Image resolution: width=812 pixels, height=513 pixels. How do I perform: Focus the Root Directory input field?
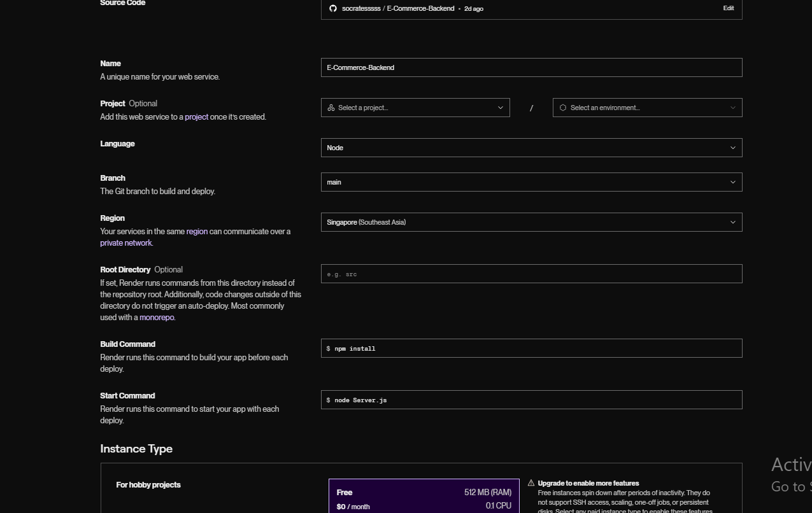pos(531,274)
